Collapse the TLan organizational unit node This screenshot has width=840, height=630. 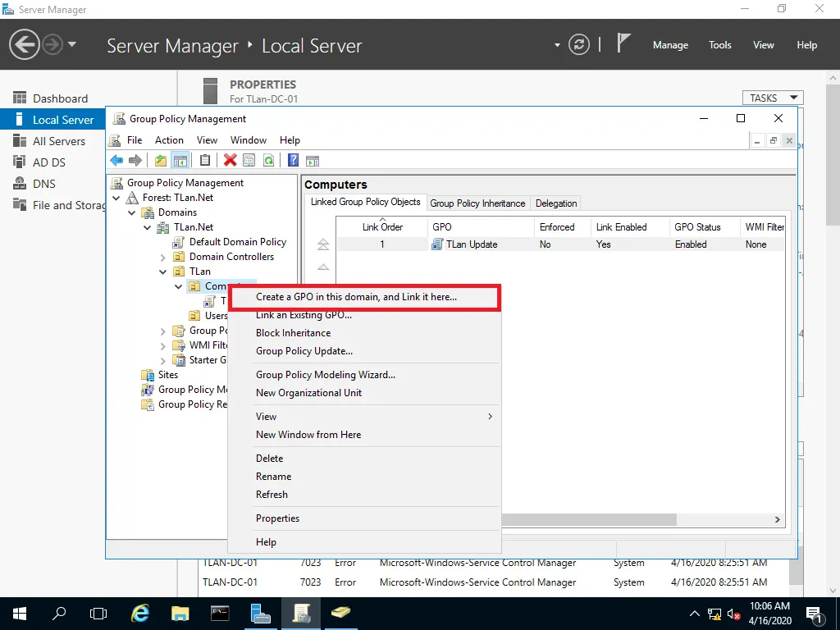(163, 272)
